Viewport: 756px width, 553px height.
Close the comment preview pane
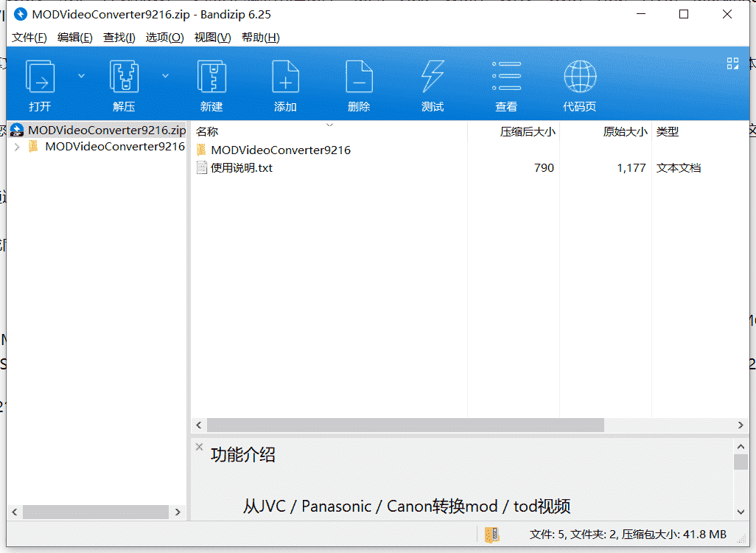point(199,447)
